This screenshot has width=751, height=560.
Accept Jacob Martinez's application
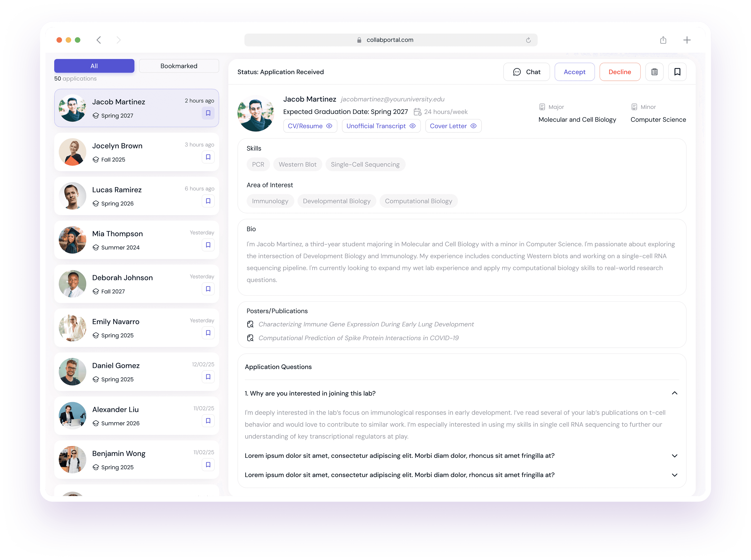(574, 72)
